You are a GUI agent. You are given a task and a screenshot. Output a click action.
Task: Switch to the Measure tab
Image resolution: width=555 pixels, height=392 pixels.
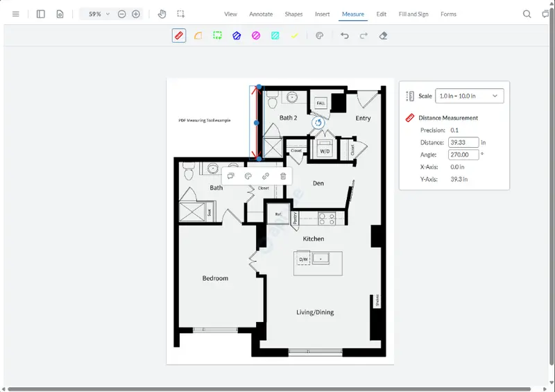pyautogui.click(x=353, y=14)
